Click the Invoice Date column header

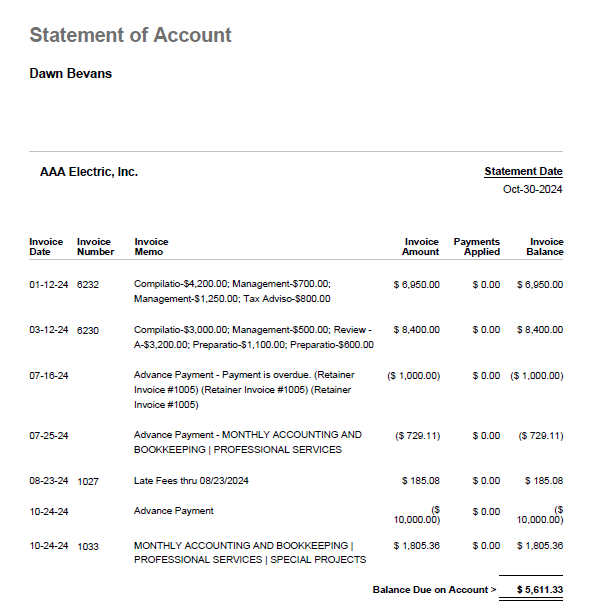tap(46, 247)
